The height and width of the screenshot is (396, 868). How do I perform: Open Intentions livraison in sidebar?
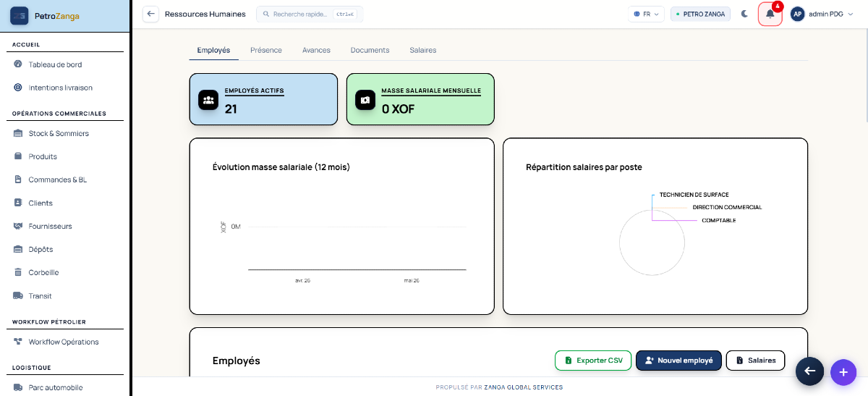click(x=61, y=88)
